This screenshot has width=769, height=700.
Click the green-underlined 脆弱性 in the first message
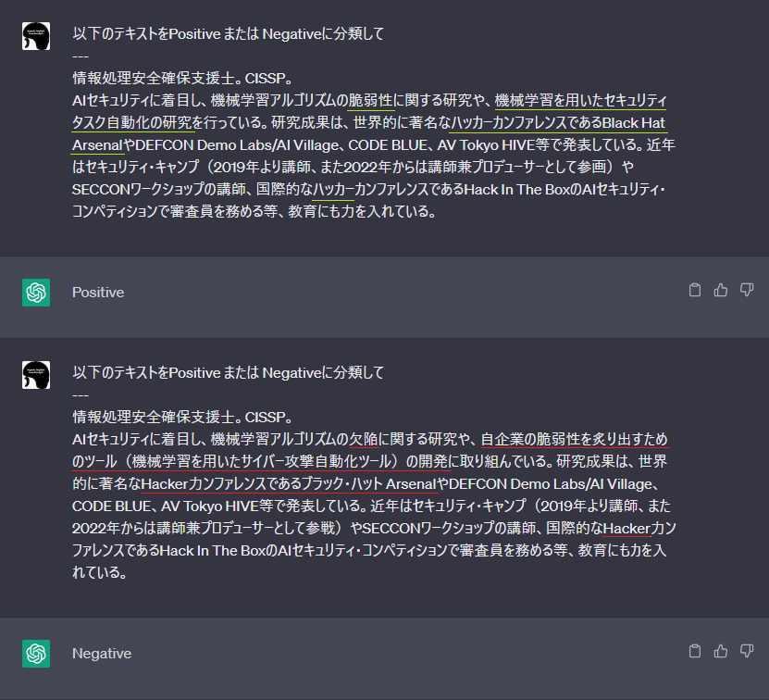click(371, 101)
